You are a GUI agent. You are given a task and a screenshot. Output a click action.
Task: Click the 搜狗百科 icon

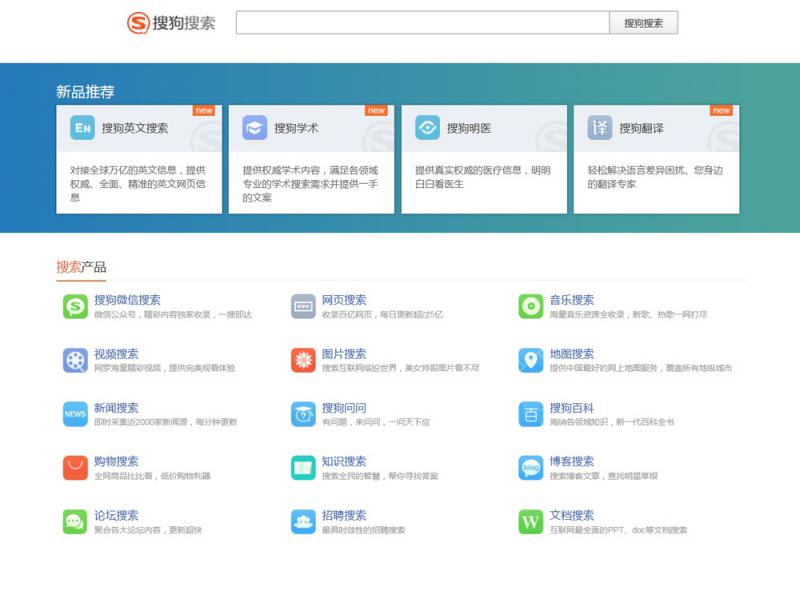(x=531, y=414)
